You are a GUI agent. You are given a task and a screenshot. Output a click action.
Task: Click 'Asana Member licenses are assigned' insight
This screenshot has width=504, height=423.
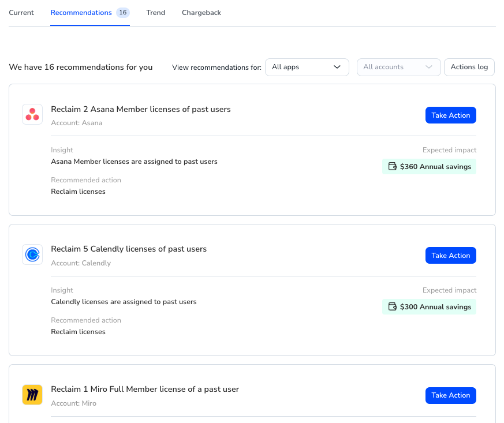pyautogui.click(x=134, y=162)
